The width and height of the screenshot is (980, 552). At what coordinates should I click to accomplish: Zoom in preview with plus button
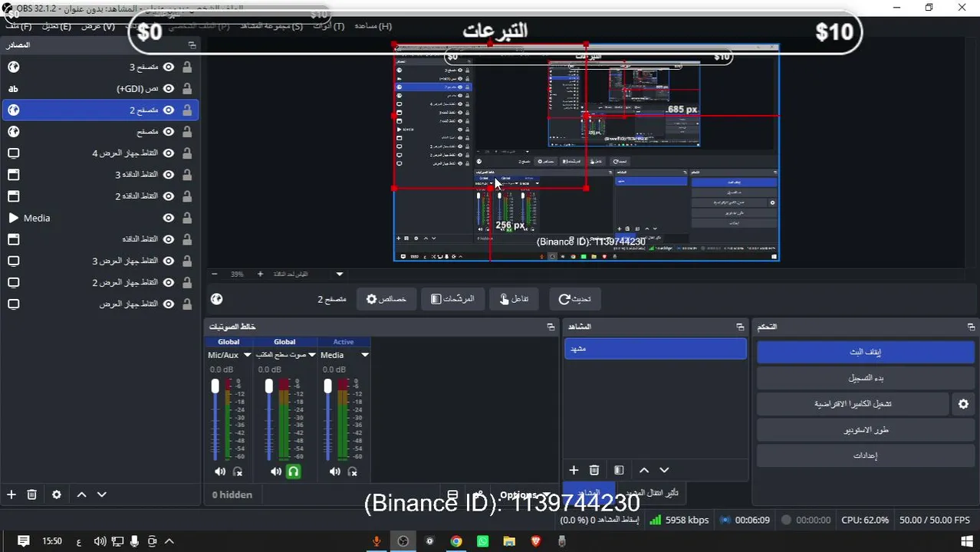click(x=260, y=274)
